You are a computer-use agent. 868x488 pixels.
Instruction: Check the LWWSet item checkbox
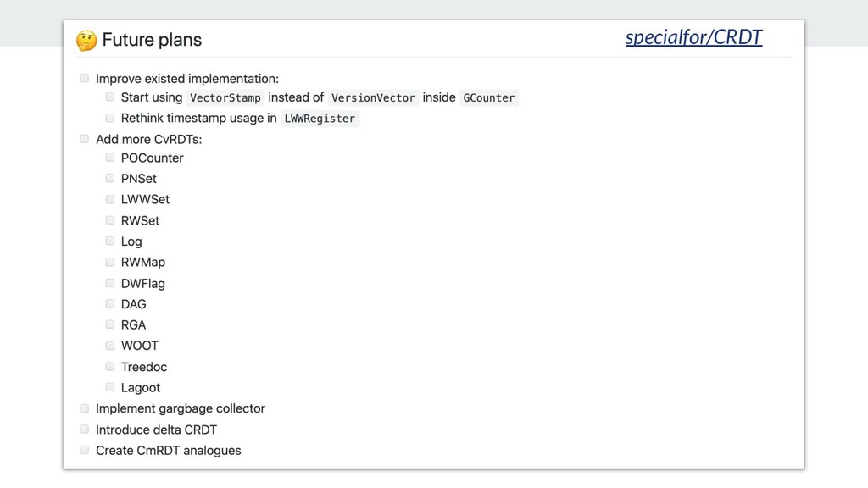pyautogui.click(x=110, y=199)
